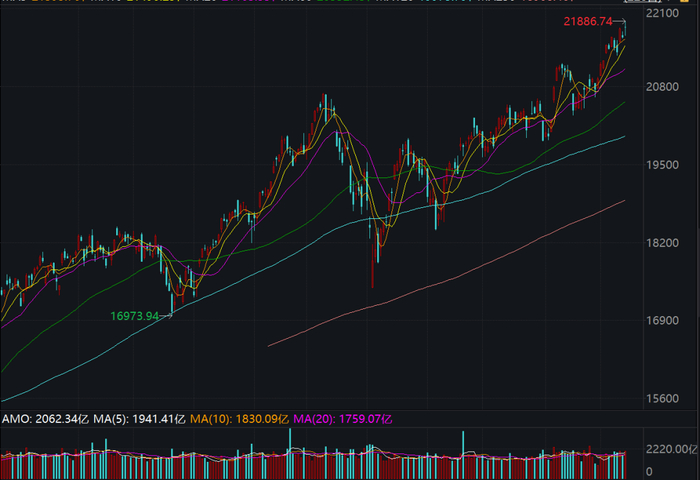Click the right end of the teal moving average line

(x=624, y=137)
